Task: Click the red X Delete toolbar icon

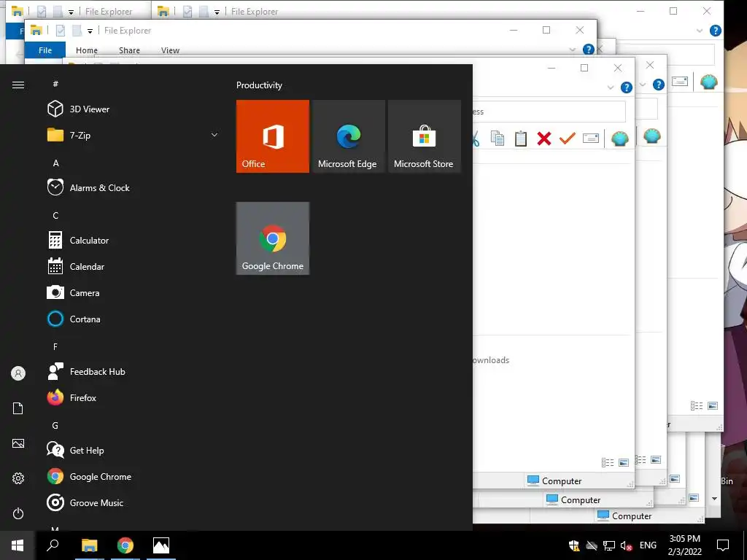Action: coord(544,138)
